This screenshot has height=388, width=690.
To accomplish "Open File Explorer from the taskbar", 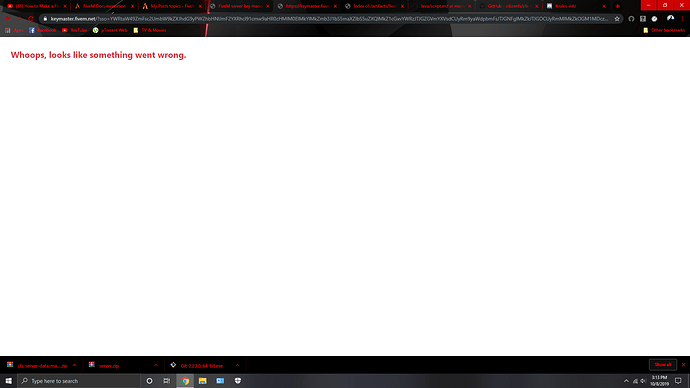I will (202, 381).
